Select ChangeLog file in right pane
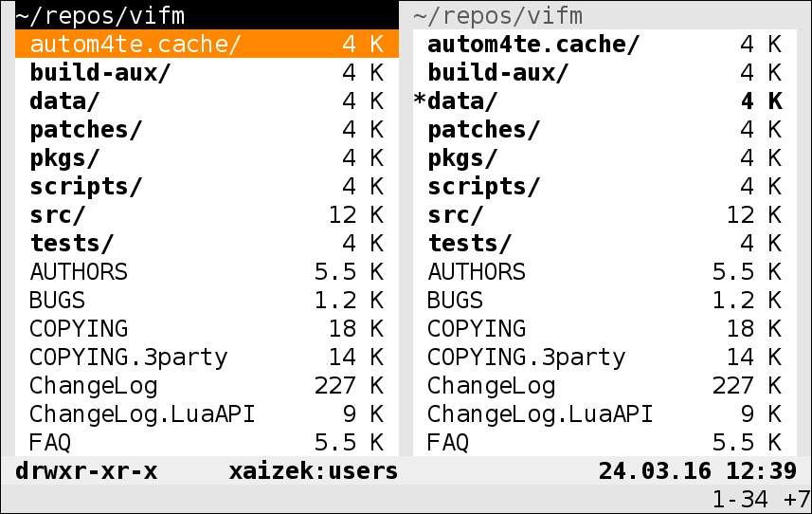 [x=604, y=385]
